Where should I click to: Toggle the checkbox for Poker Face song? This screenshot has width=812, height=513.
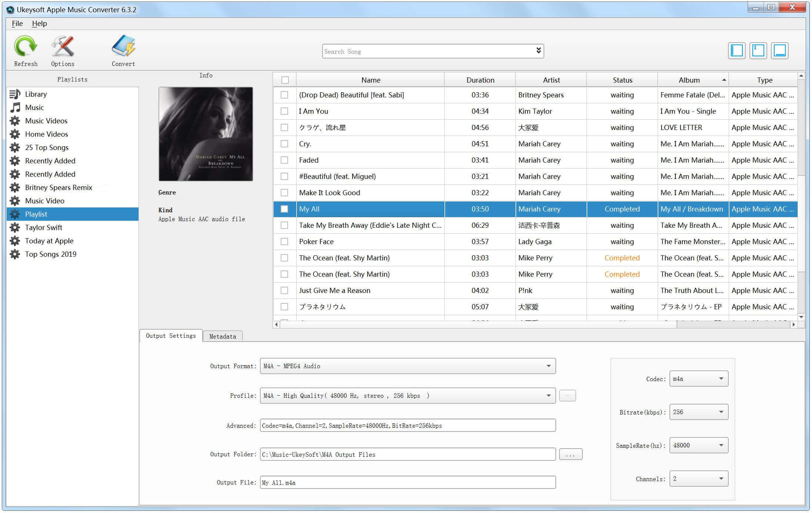pos(284,241)
